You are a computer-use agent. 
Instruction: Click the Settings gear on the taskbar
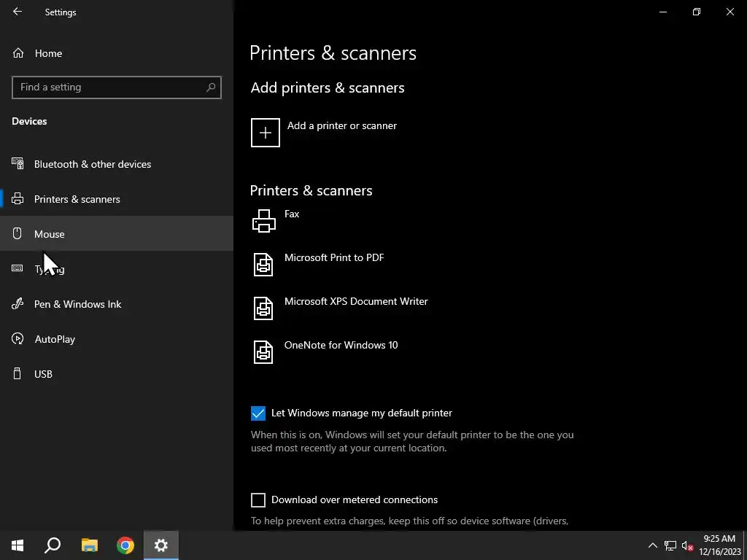coord(161,545)
